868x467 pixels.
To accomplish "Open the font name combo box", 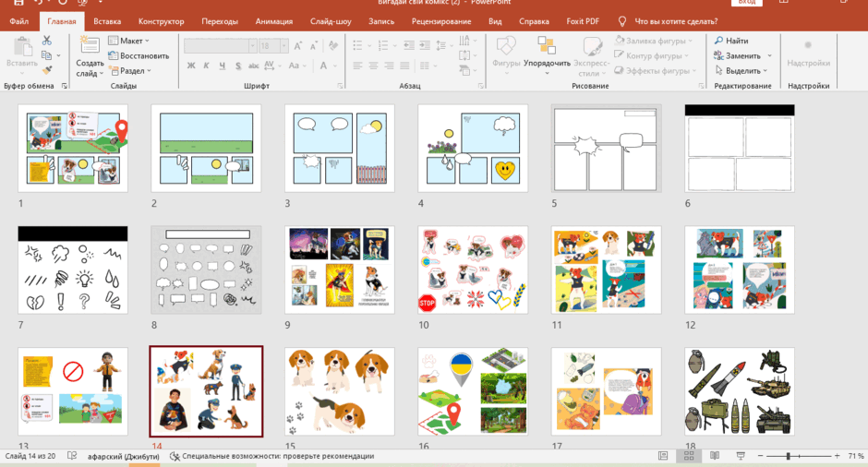I will click(220, 46).
